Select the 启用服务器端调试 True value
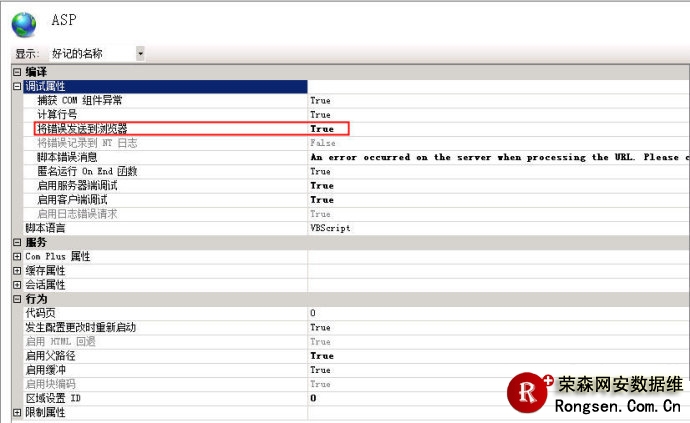Viewport: 690px width, 423px height. click(x=322, y=185)
